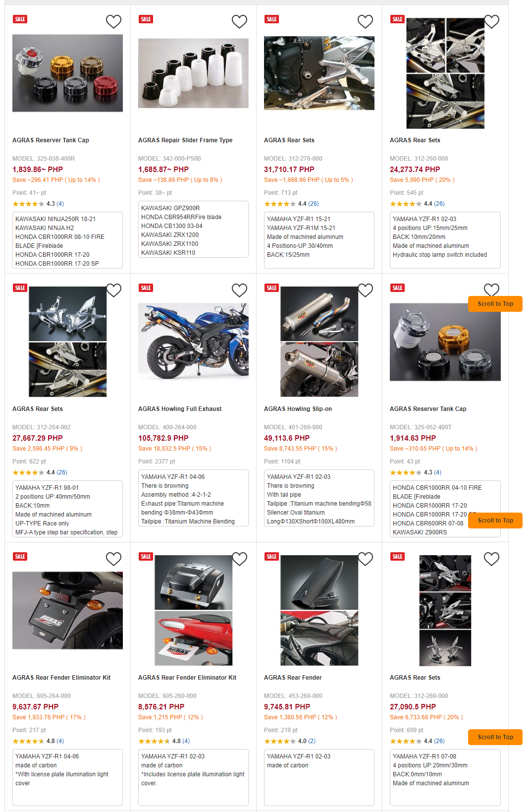View the blue Yamaha motorcycle exhaust thumbnail
This screenshot has width=530, height=812.
[193, 342]
